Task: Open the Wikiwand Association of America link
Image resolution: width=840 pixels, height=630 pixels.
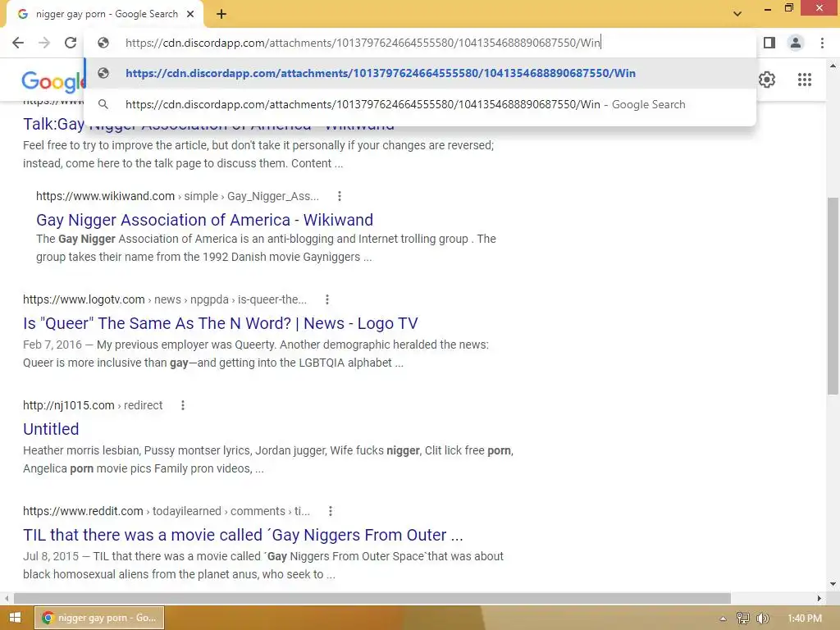Action: [204, 220]
